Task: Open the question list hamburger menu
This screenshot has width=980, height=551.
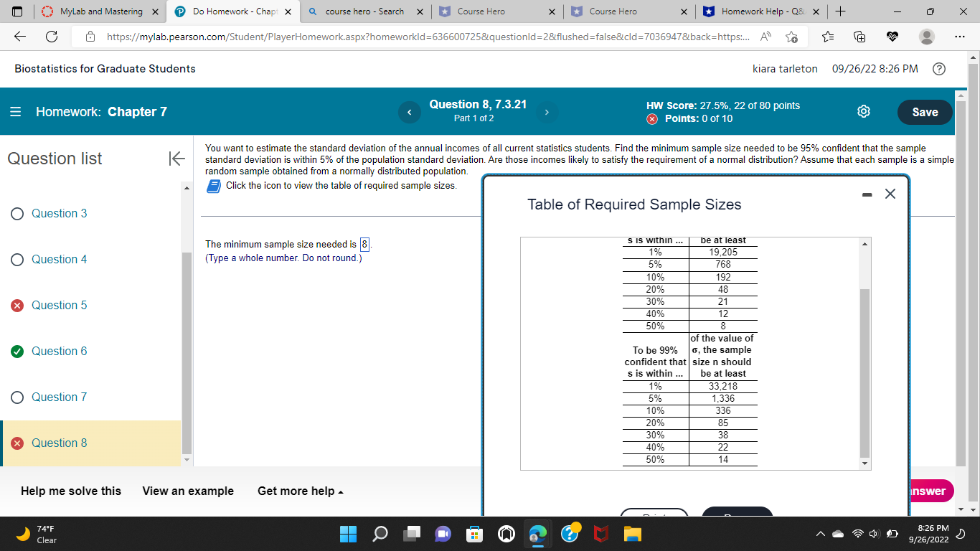Action: click(15, 112)
